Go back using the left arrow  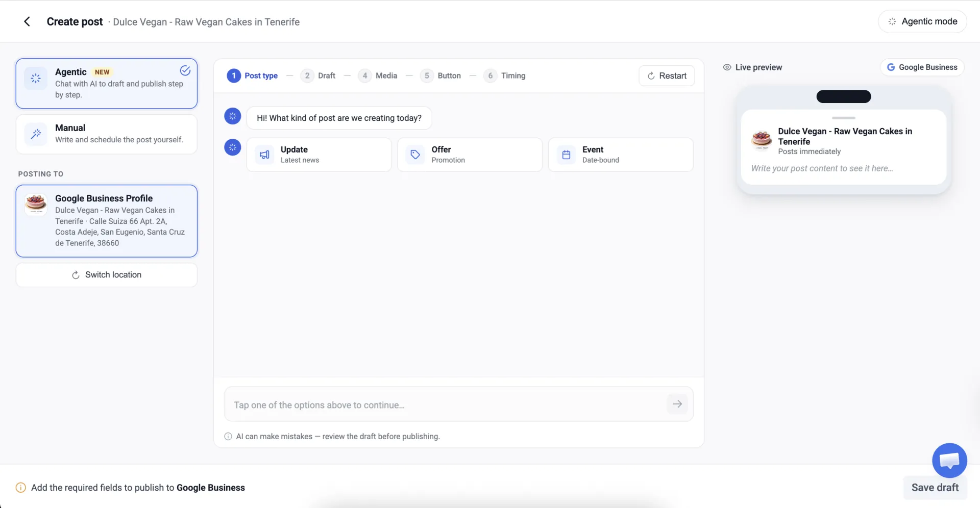point(27,21)
